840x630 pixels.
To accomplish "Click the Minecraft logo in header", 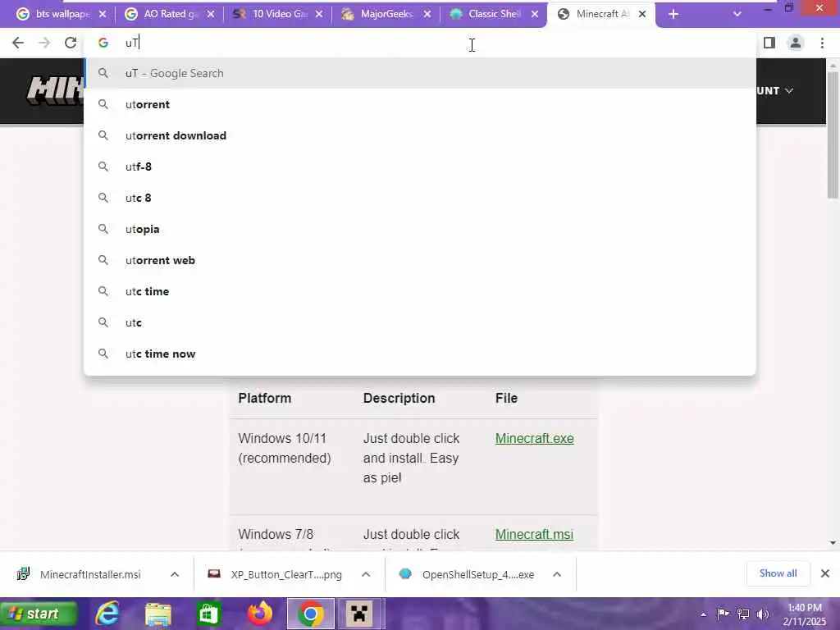I will pyautogui.click(x=55, y=90).
